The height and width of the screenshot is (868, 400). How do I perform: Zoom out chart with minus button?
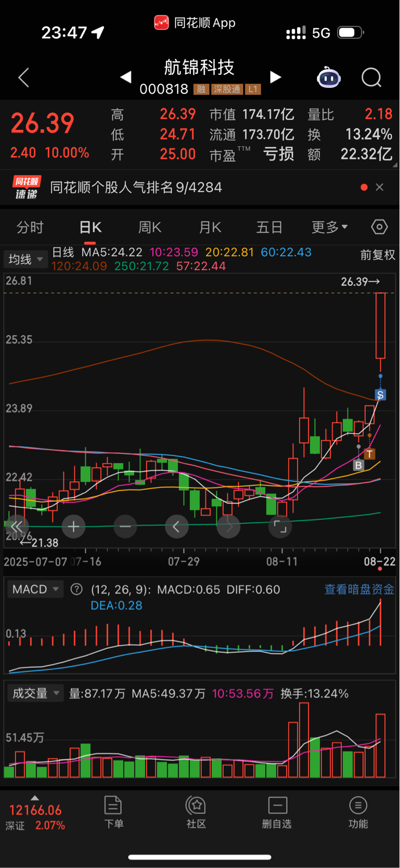point(125,527)
